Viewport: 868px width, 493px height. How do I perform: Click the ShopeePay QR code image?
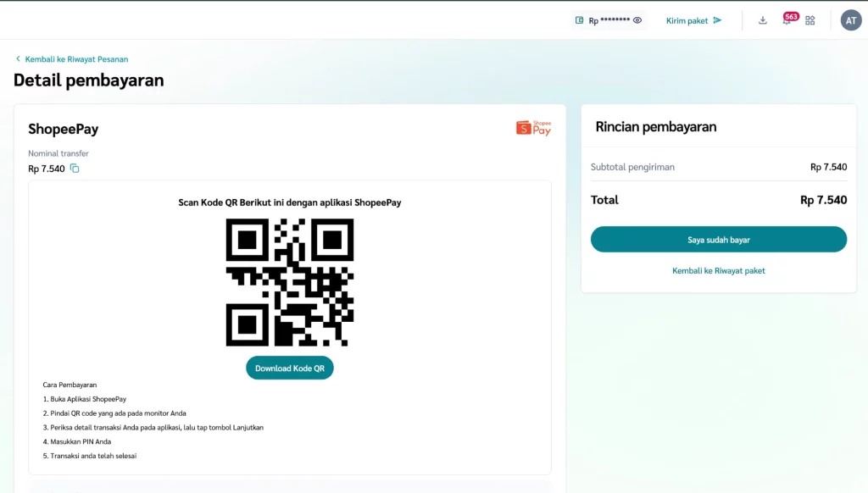tap(290, 282)
